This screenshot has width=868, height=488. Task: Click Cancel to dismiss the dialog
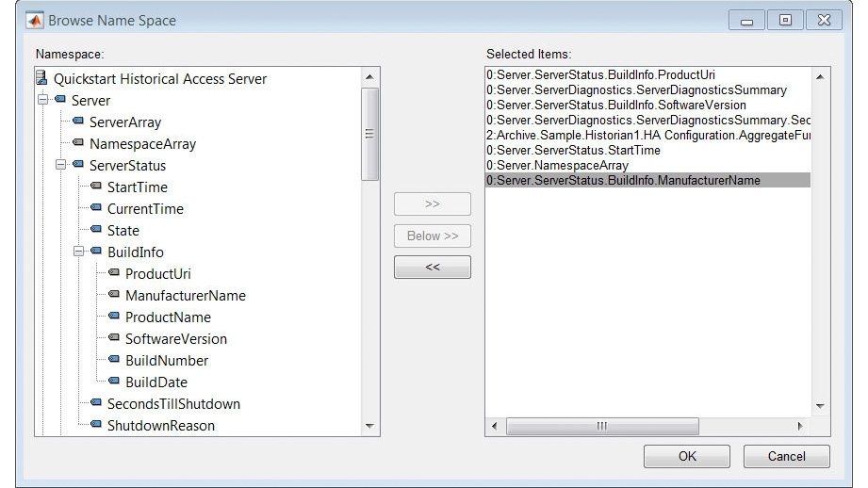tap(786, 456)
